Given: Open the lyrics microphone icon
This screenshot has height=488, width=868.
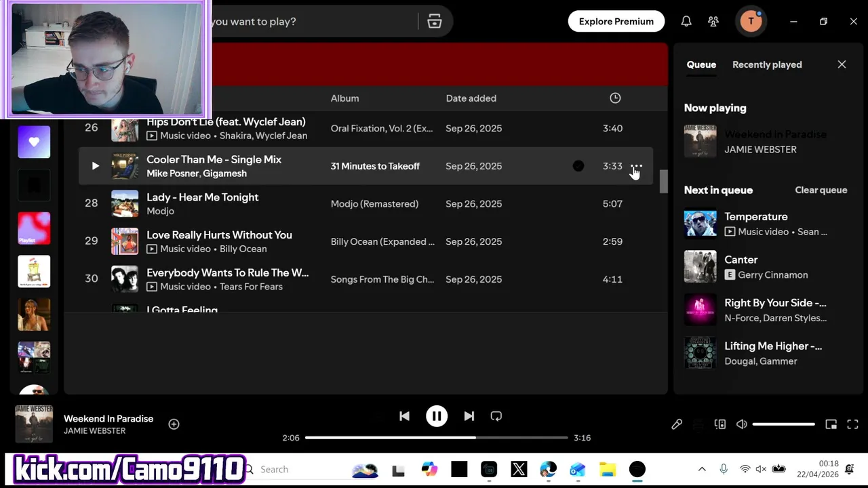Looking at the screenshot, I should click(677, 424).
